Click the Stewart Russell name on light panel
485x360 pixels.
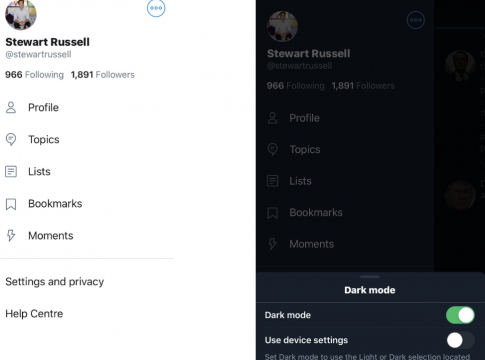(x=48, y=42)
